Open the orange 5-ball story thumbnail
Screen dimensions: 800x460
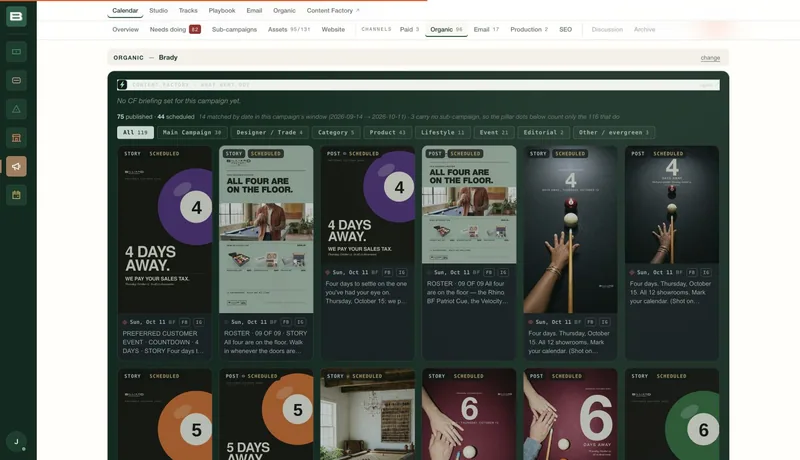(165, 415)
